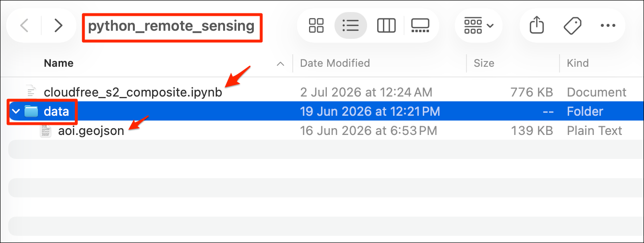Select the cloudfree_s2_composite.ipynb file

(133, 92)
